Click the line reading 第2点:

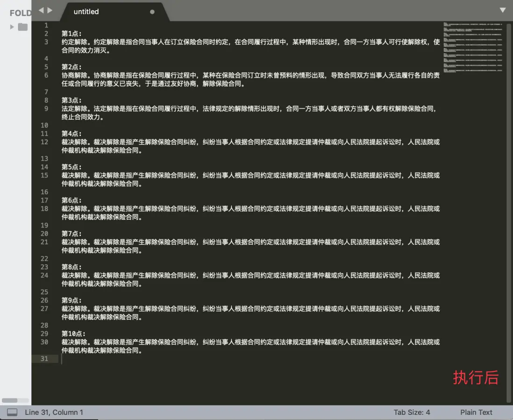(71, 67)
